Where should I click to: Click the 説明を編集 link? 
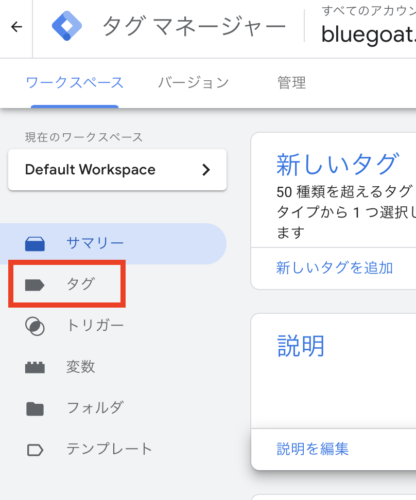pyautogui.click(x=312, y=449)
